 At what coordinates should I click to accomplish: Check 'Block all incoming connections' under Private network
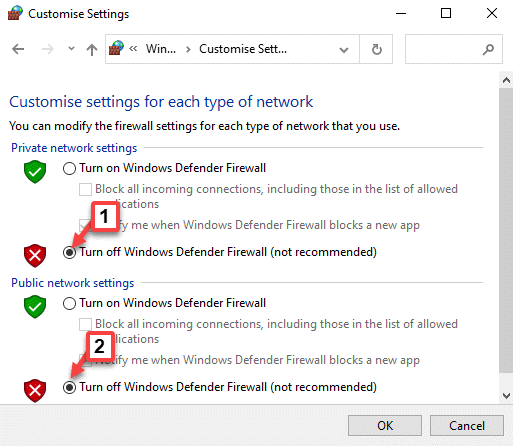tap(85, 189)
